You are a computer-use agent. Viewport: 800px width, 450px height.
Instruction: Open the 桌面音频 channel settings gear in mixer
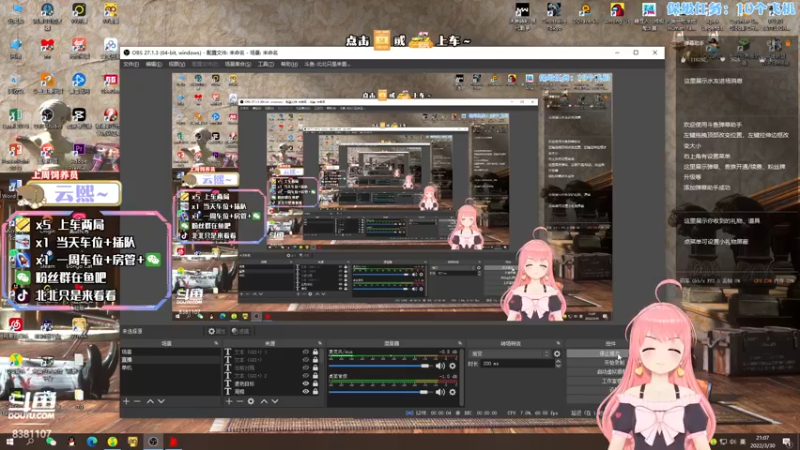[452, 392]
